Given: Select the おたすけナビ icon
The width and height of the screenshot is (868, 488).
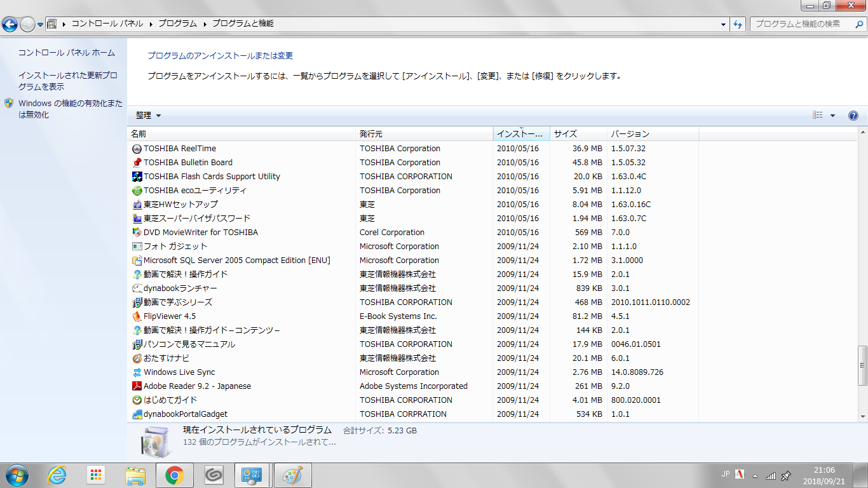Looking at the screenshot, I should pyautogui.click(x=137, y=358).
